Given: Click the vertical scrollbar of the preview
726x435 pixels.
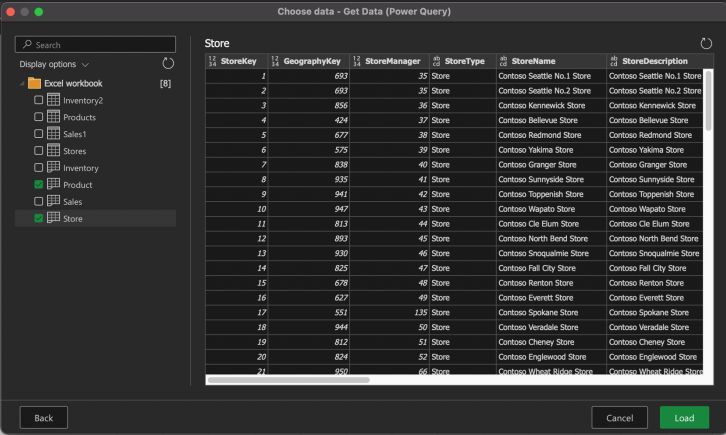Looking at the screenshot, I should [x=708, y=99].
